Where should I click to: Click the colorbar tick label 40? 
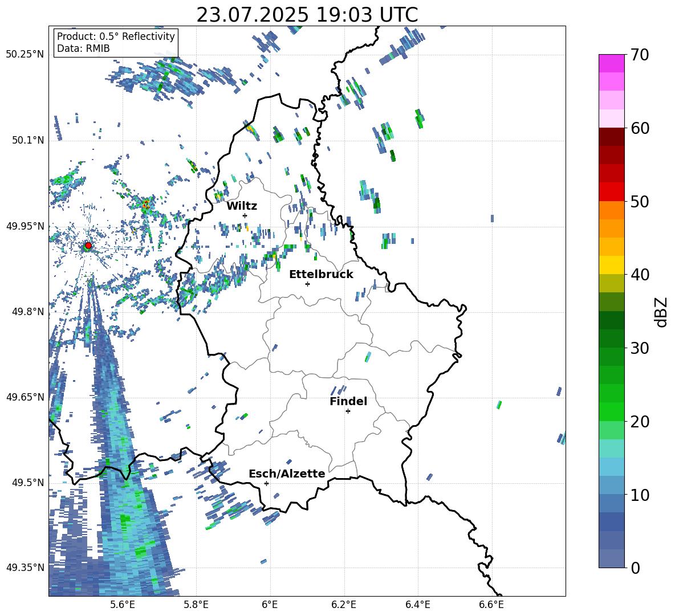click(640, 275)
